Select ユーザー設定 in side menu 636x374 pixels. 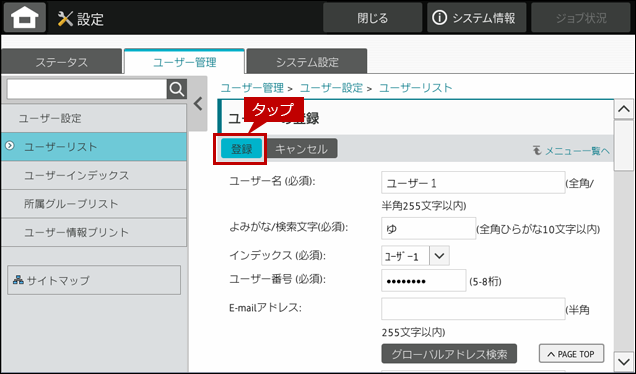pos(94,118)
